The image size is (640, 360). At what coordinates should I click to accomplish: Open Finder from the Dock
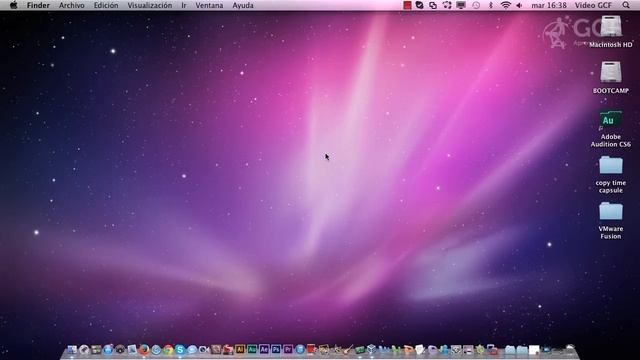(72, 349)
